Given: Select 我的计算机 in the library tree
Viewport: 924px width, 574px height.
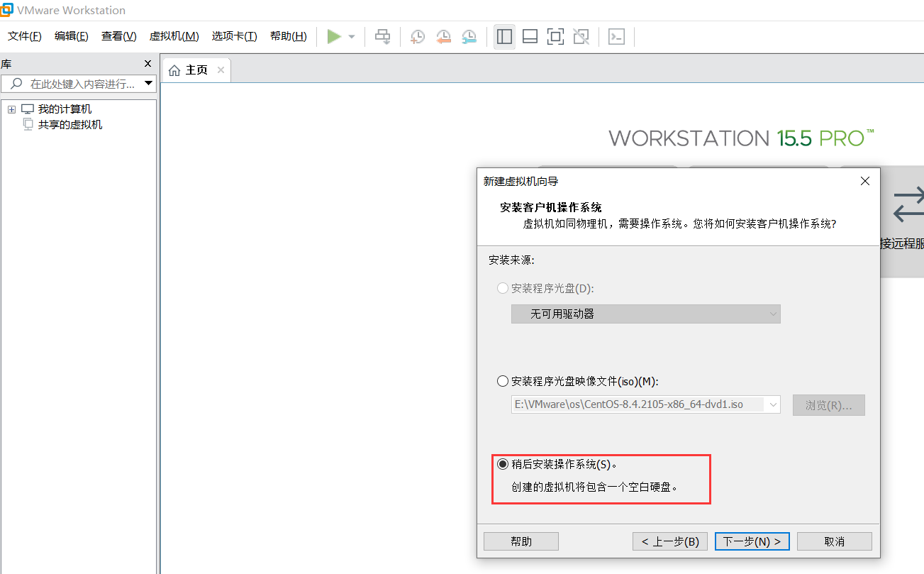Looking at the screenshot, I should pos(65,109).
